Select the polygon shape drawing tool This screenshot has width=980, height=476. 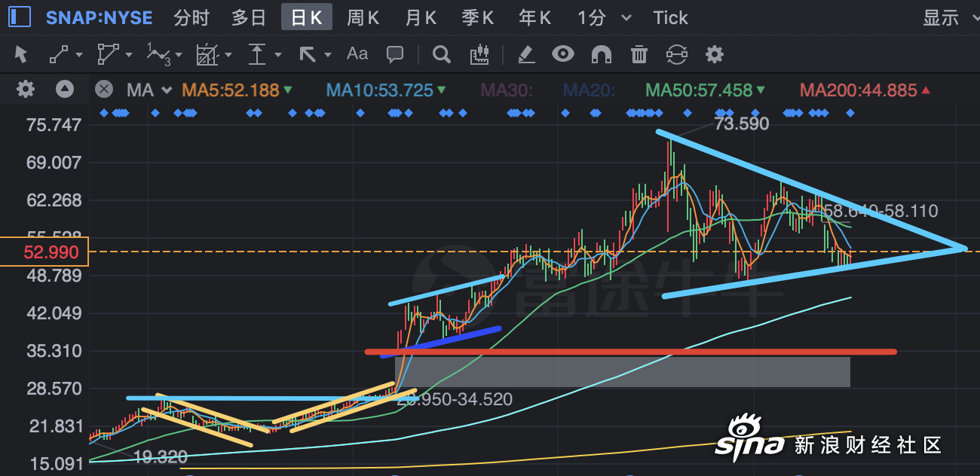pyautogui.click(x=109, y=54)
